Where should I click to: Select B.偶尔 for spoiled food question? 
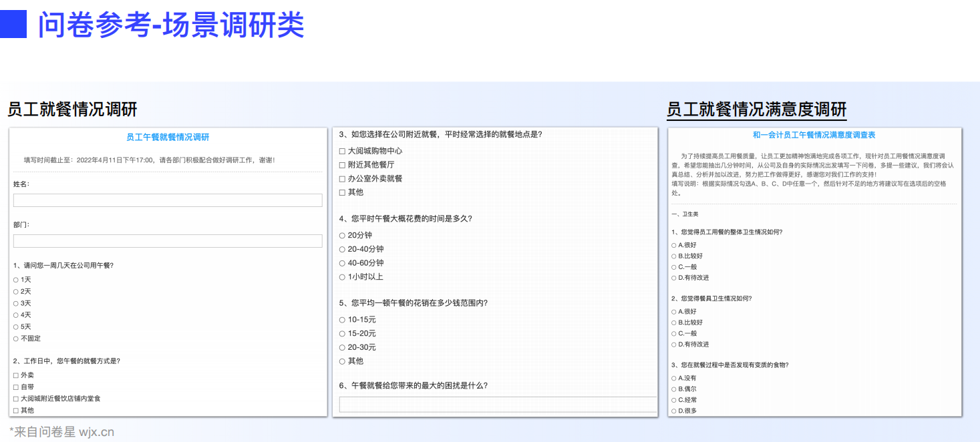673,389
